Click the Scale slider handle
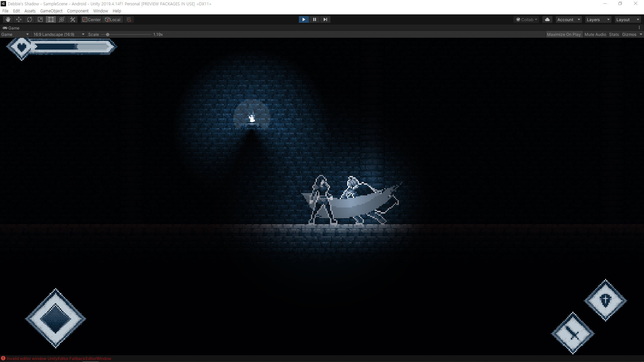644x362 pixels. tap(108, 35)
